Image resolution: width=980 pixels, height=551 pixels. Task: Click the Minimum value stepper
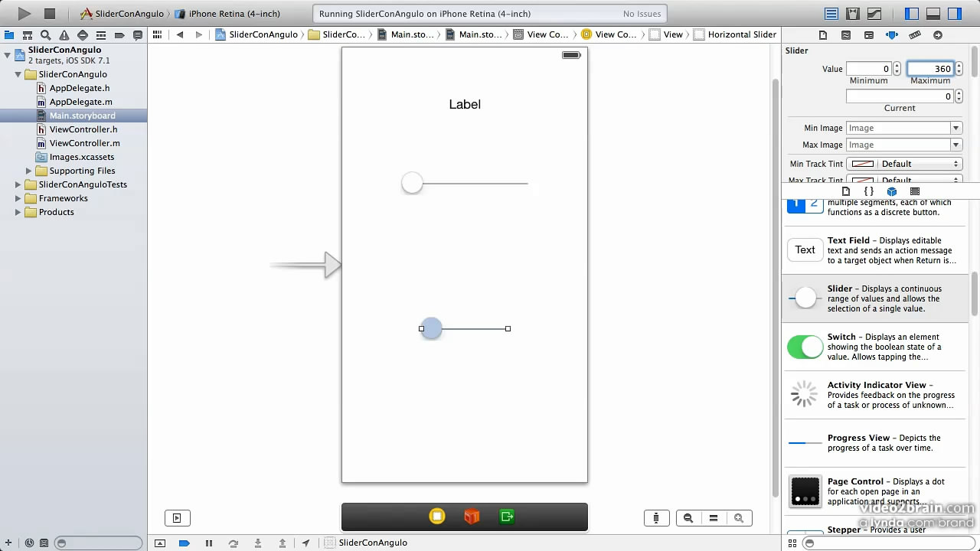tap(897, 69)
